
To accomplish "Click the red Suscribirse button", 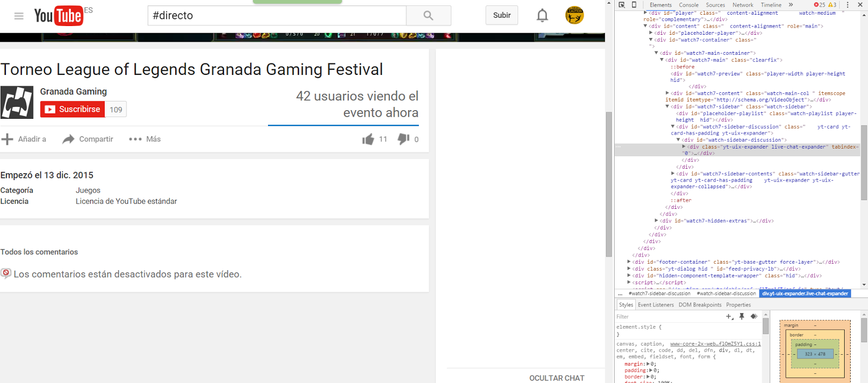I will pos(72,110).
